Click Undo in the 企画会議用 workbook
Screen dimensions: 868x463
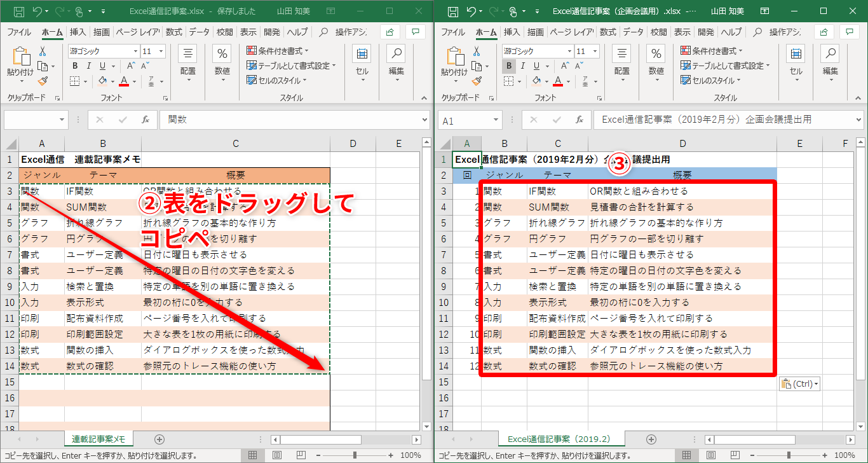point(471,11)
